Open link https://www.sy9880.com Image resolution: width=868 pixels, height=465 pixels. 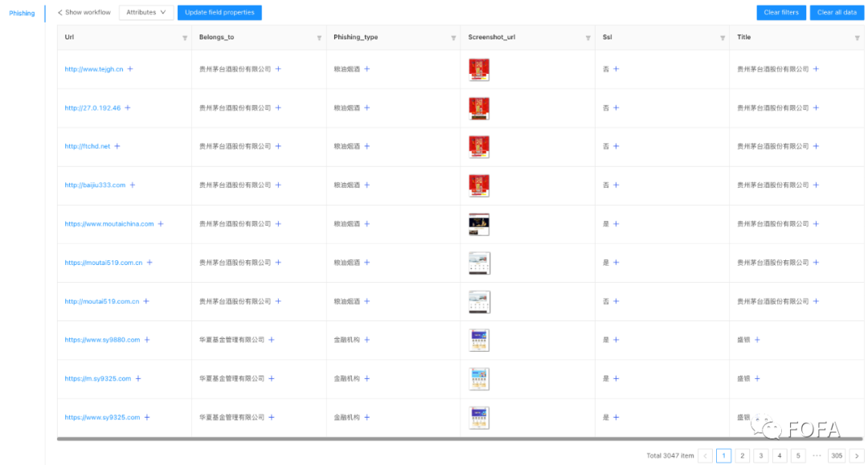click(102, 340)
